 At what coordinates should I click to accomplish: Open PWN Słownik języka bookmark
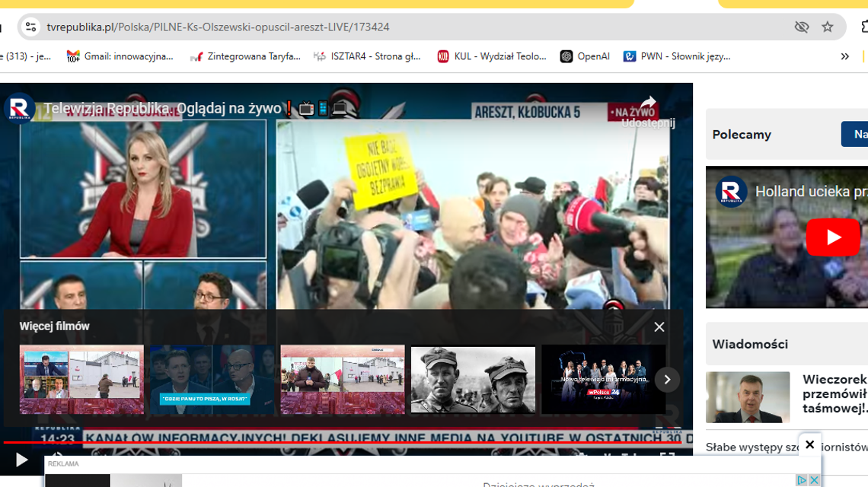(677, 56)
